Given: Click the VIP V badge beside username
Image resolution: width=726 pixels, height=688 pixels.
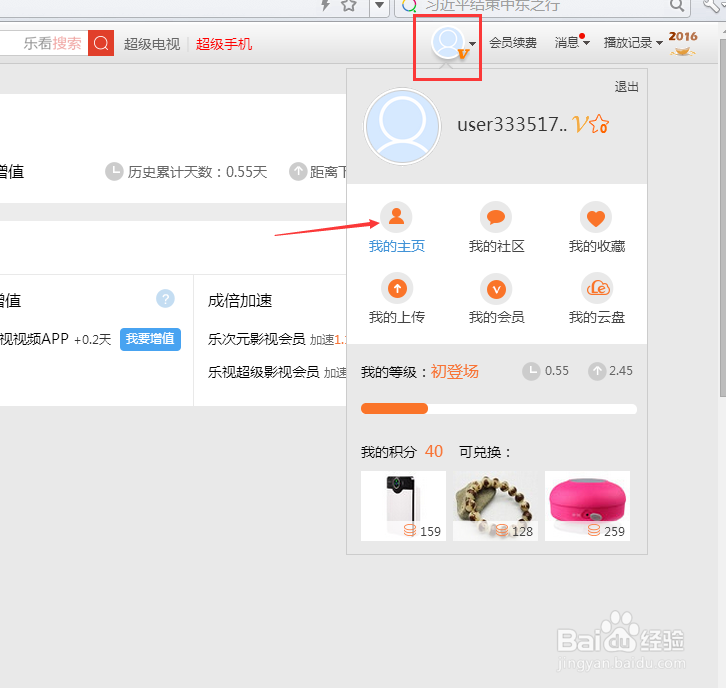Looking at the screenshot, I should click(580, 124).
